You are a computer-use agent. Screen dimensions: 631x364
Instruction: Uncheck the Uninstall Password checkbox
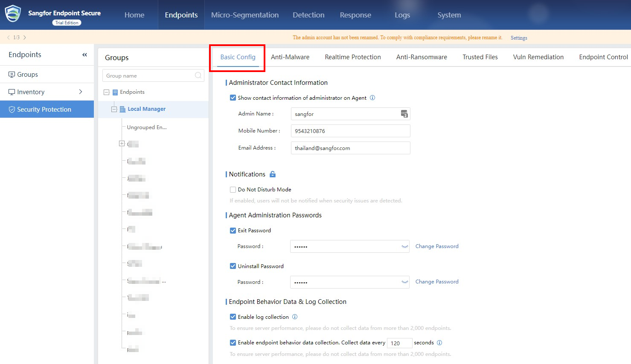[233, 266]
